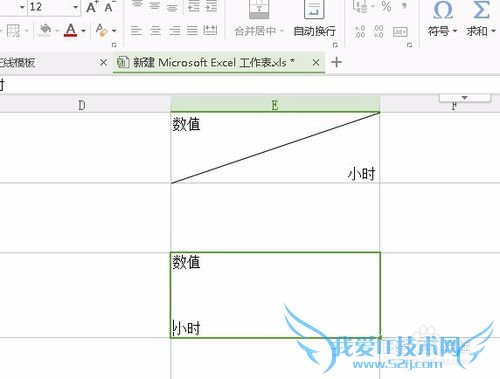Increase the decimal places
The image size is (500, 379).
point(359,31)
